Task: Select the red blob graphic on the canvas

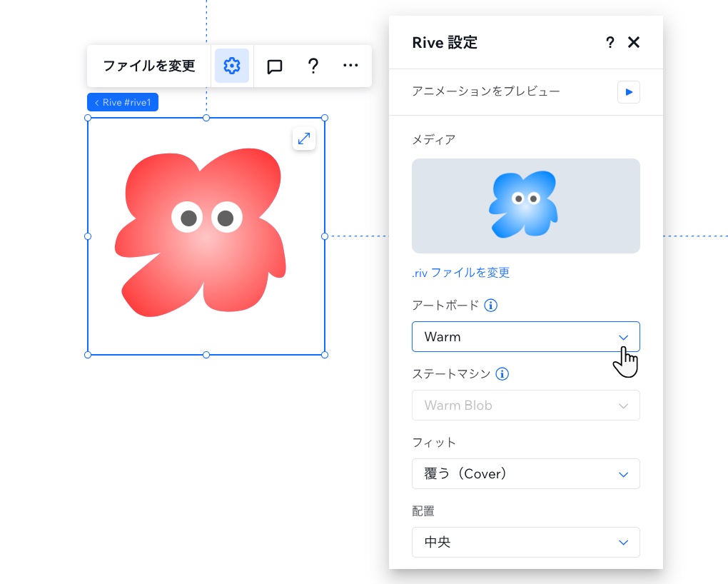Action: tap(206, 236)
